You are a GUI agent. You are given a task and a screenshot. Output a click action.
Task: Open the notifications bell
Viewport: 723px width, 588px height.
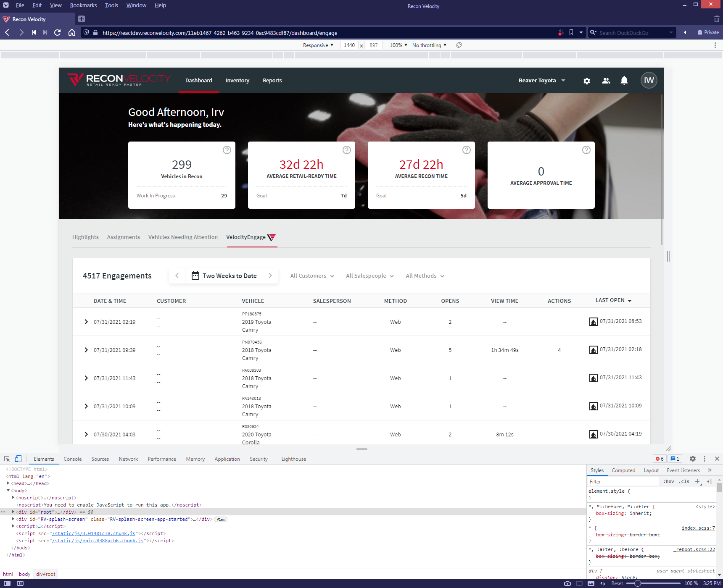(x=624, y=81)
